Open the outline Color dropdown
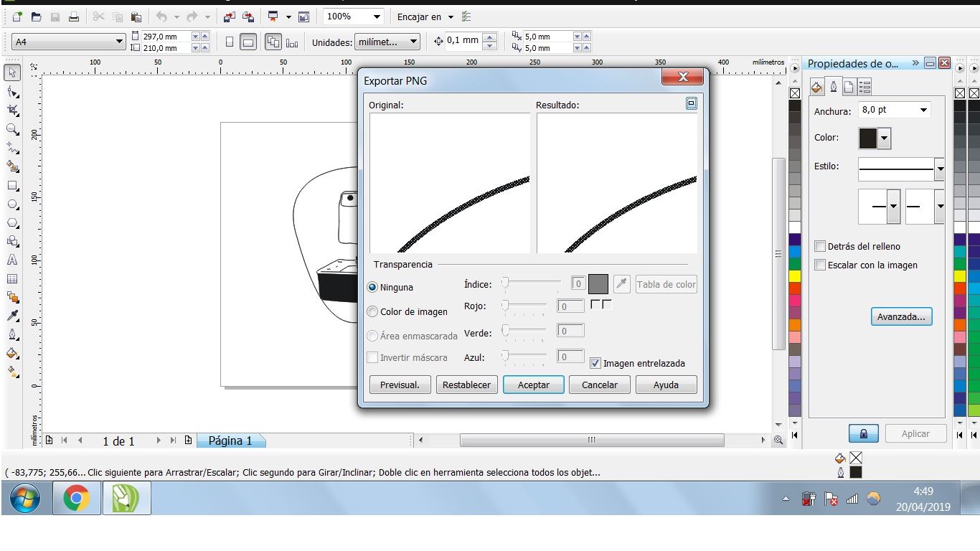The image size is (980, 551). 884,138
